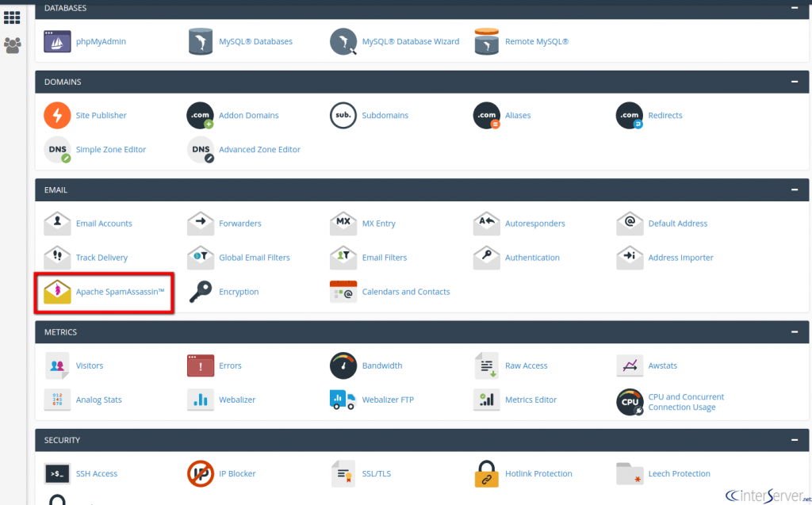Open Calendars and Contacts link
Screen dimensions: 812x505
405,292
